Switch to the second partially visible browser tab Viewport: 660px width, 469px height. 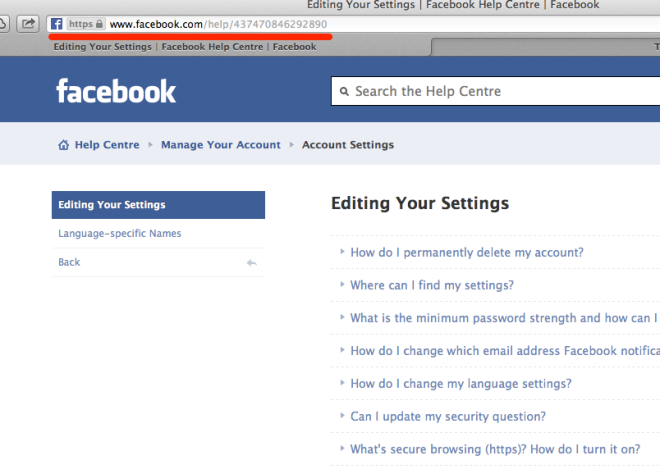point(546,47)
